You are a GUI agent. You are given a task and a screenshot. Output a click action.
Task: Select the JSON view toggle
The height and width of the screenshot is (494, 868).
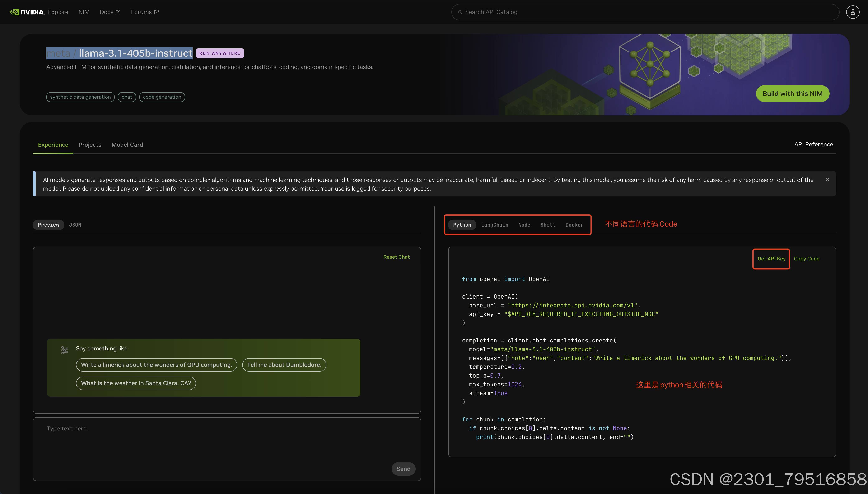click(x=75, y=225)
